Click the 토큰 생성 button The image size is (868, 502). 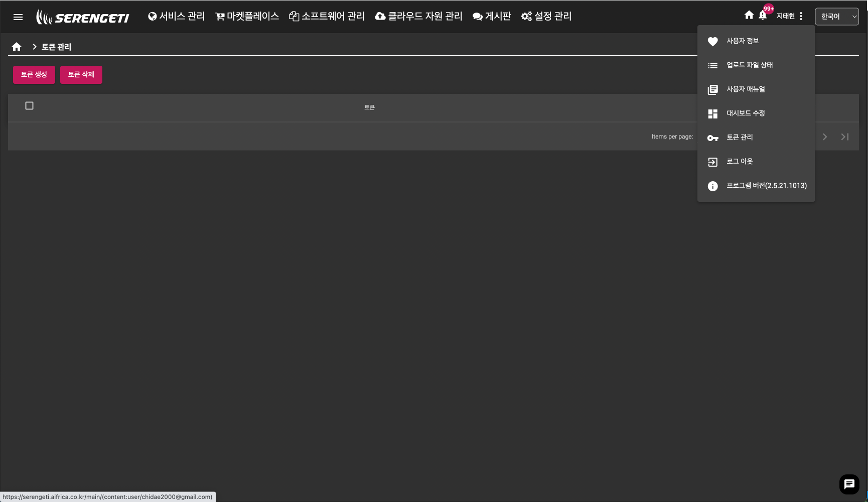tap(34, 75)
